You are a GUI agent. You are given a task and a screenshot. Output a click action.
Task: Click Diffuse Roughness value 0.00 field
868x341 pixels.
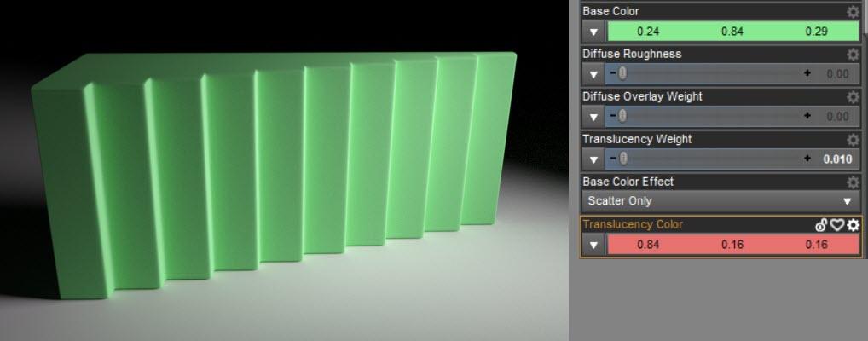pyautogui.click(x=837, y=74)
